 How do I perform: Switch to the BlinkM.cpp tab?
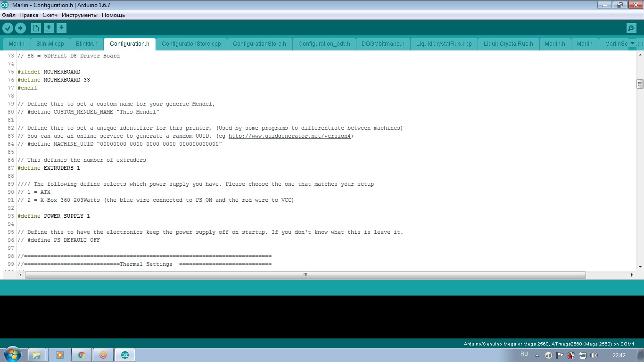(50, 44)
